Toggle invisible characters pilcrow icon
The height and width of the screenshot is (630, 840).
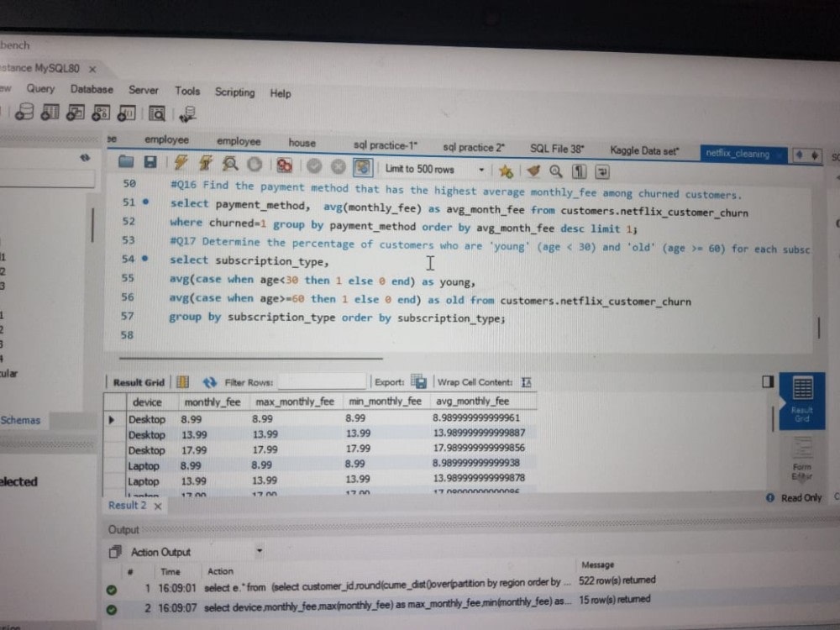coord(579,171)
